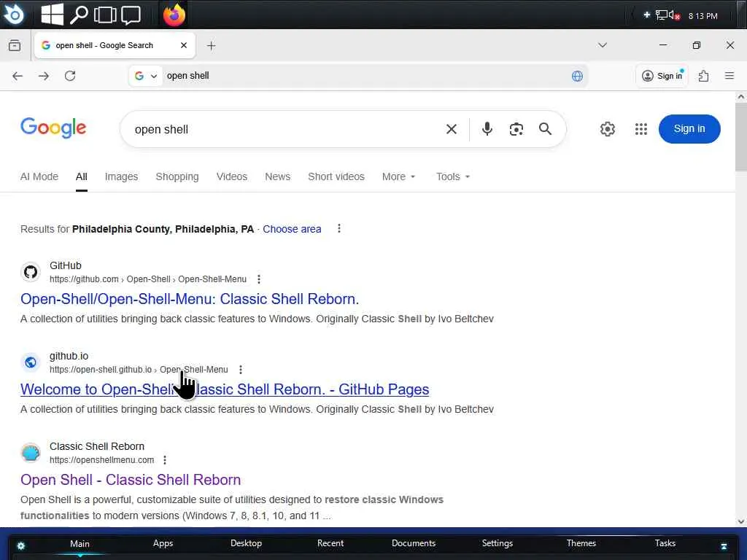This screenshot has width=747, height=560.
Task: Select the Desktop tab in bottom dock
Action: tap(247, 543)
